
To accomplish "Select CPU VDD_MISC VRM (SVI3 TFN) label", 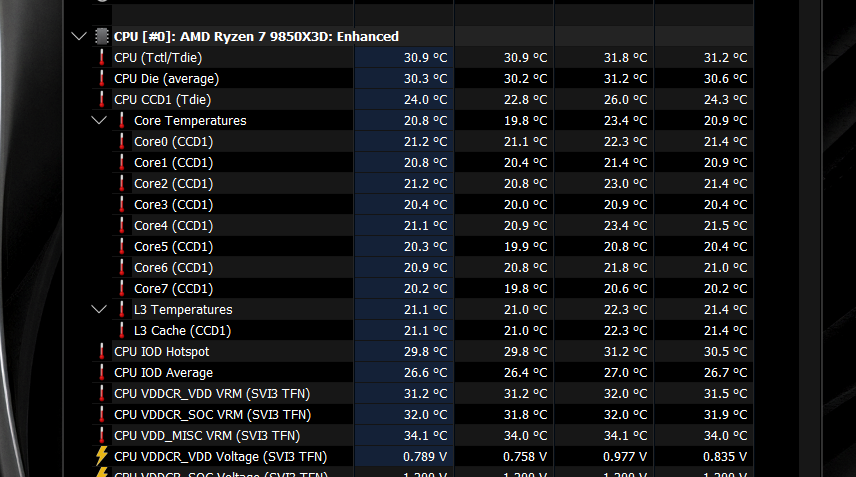I will tap(207, 436).
